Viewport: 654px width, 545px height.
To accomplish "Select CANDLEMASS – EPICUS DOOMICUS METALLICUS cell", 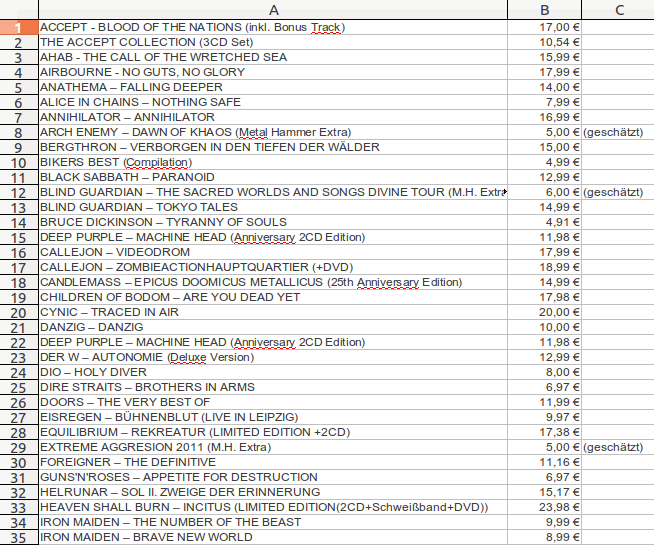I will point(273,283).
